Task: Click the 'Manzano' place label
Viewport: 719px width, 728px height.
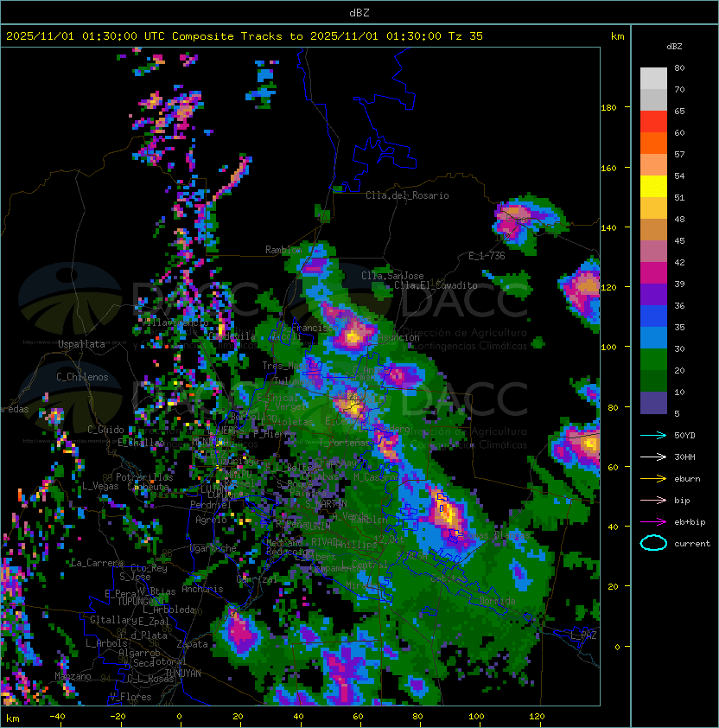Action: point(73,676)
